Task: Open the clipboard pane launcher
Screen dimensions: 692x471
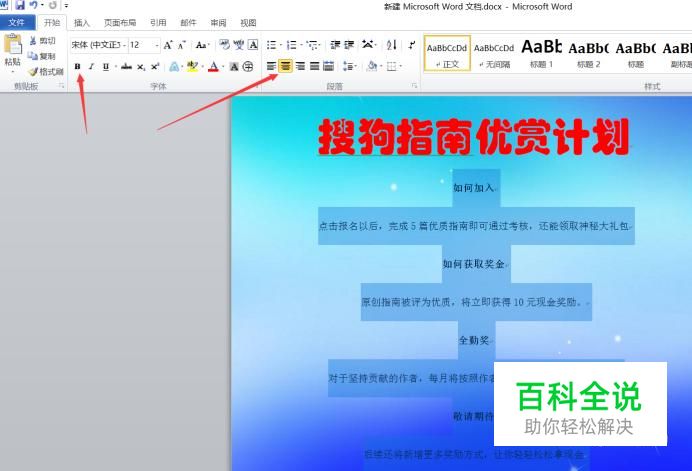Action: (61, 86)
